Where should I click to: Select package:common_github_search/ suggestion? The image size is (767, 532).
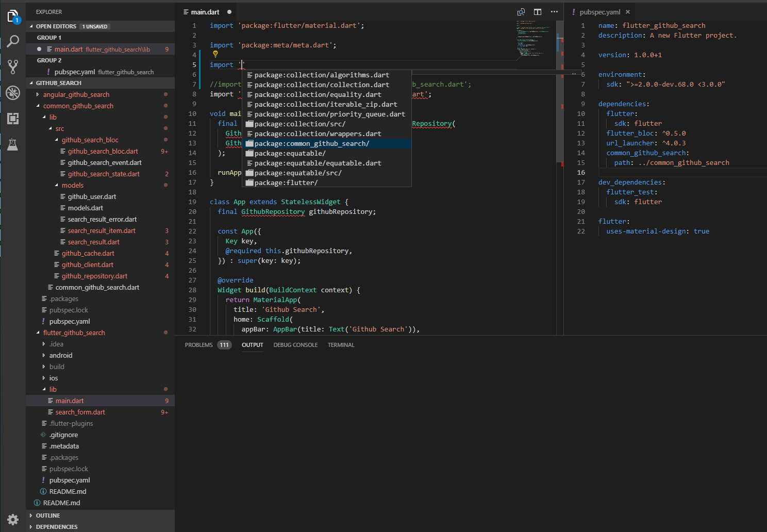327,143
